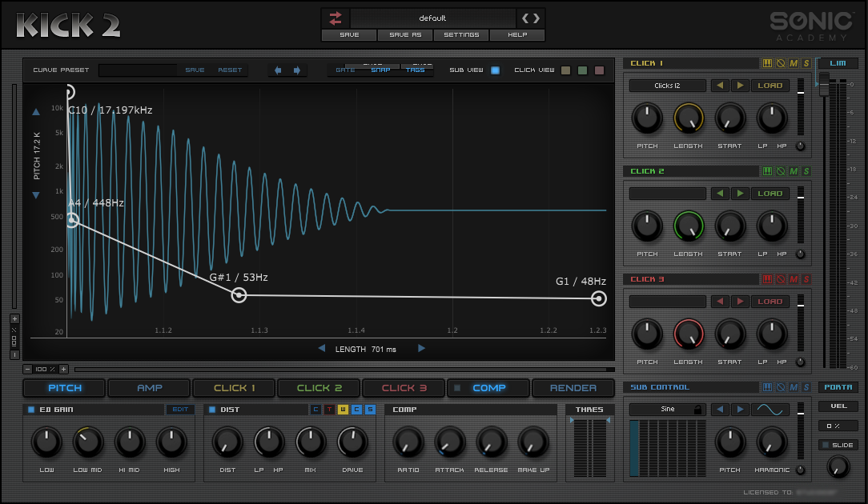Image resolution: width=868 pixels, height=504 pixels.
Task: Shift pitch range down with triangle
Action: coord(36,194)
